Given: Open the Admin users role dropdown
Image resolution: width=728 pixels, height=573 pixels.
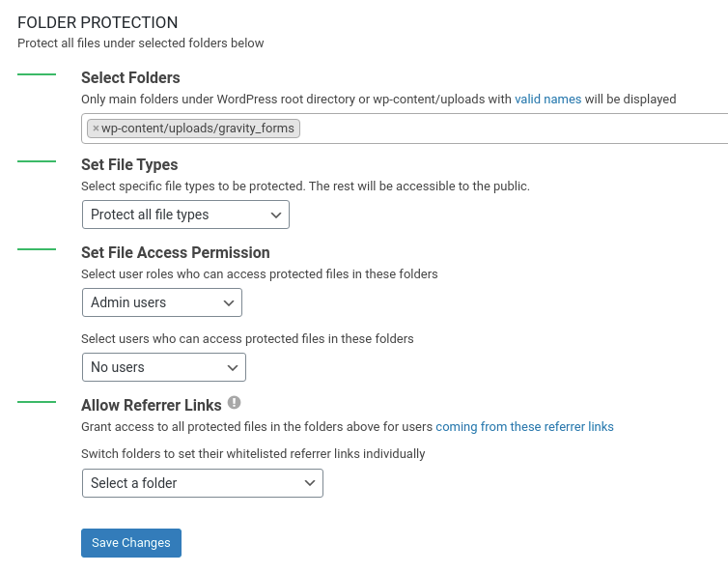Looking at the screenshot, I should pos(162,302).
